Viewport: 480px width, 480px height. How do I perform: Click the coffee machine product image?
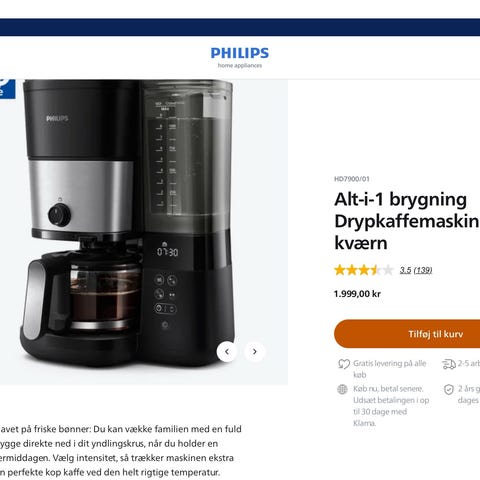coord(128,223)
